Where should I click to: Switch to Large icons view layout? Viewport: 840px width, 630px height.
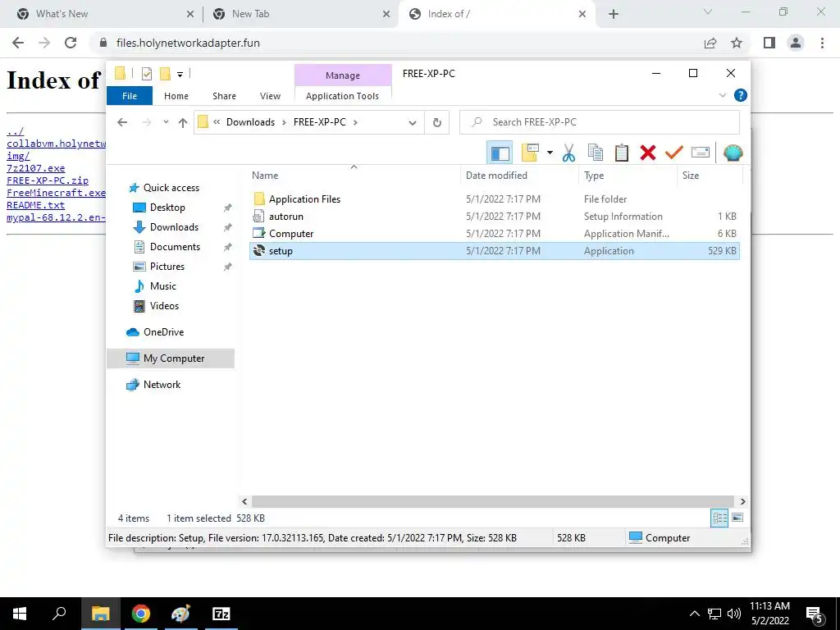click(737, 518)
